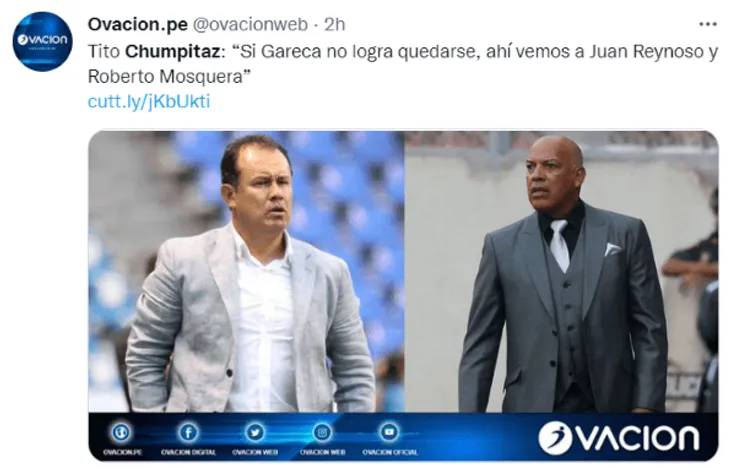Select the OVACION DIGITAL label
Viewport: 736px width, 469px height.
189,453
